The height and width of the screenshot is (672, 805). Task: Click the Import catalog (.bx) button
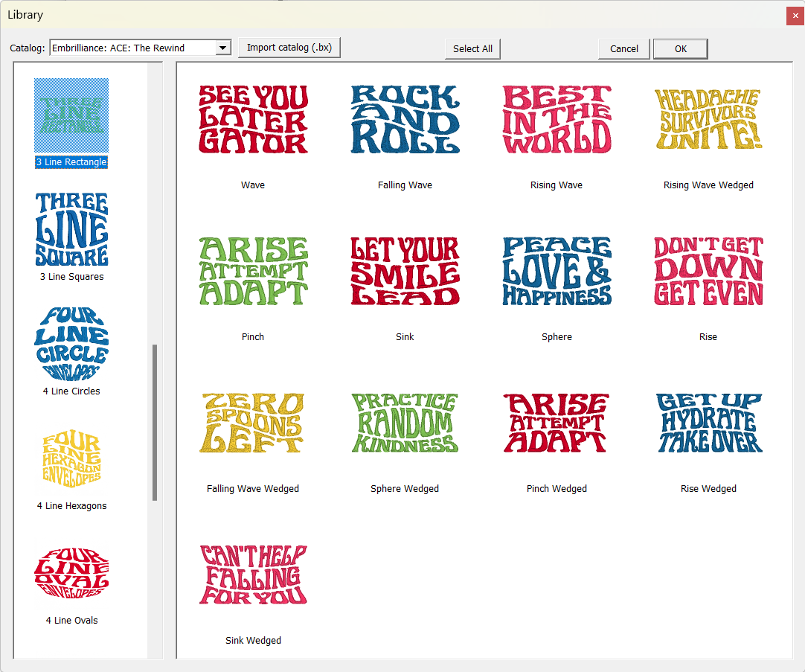(x=289, y=47)
